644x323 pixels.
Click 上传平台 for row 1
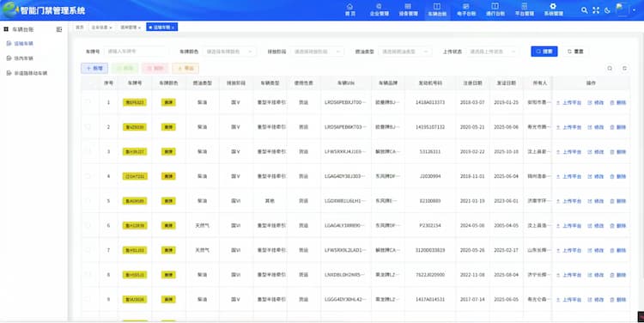click(x=568, y=103)
